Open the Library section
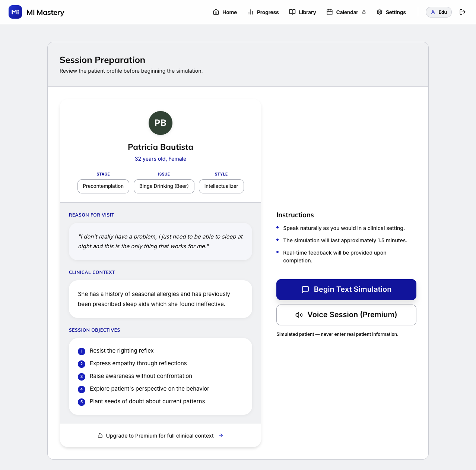The height and width of the screenshot is (470, 476). click(x=302, y=12)
